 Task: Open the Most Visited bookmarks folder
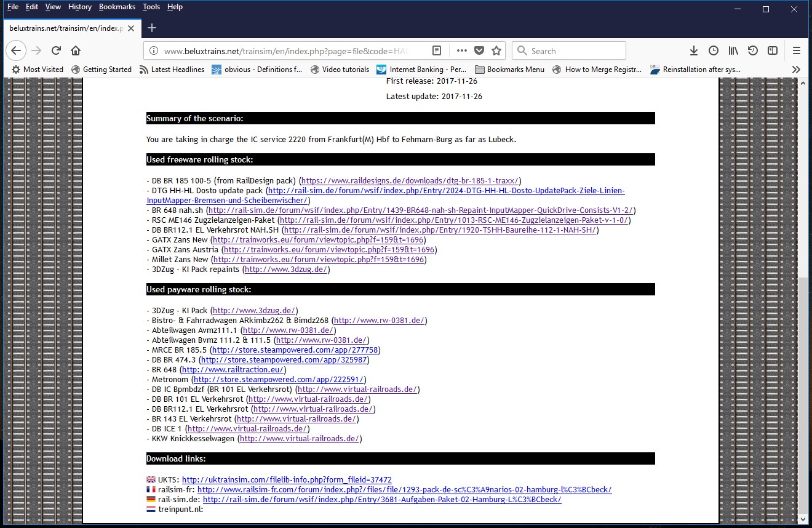tap(38, 70)
